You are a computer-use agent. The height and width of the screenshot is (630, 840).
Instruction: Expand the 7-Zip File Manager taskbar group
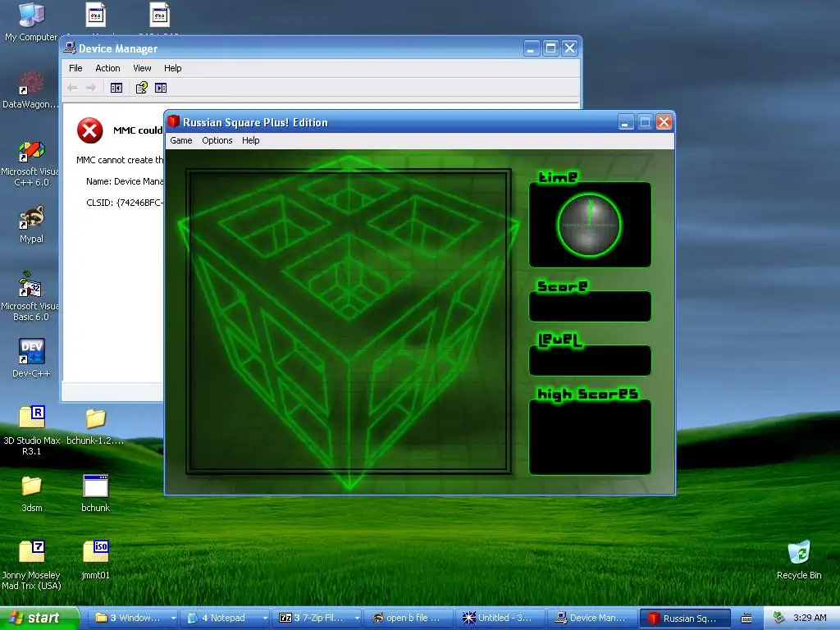(x=316, y=619)
